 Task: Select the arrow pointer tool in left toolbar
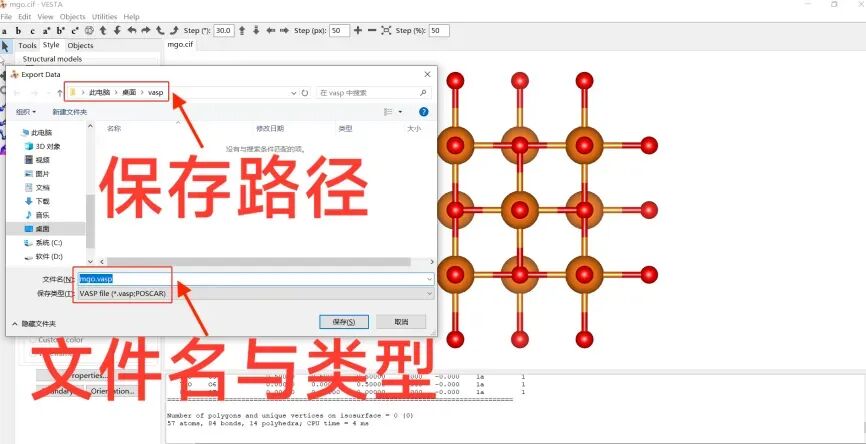pos(6,46)
